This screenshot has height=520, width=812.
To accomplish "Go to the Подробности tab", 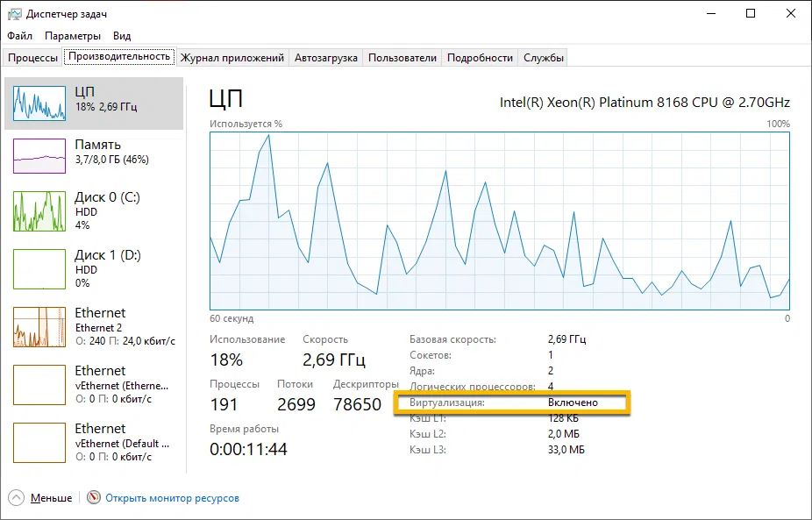I will [480, 58].
